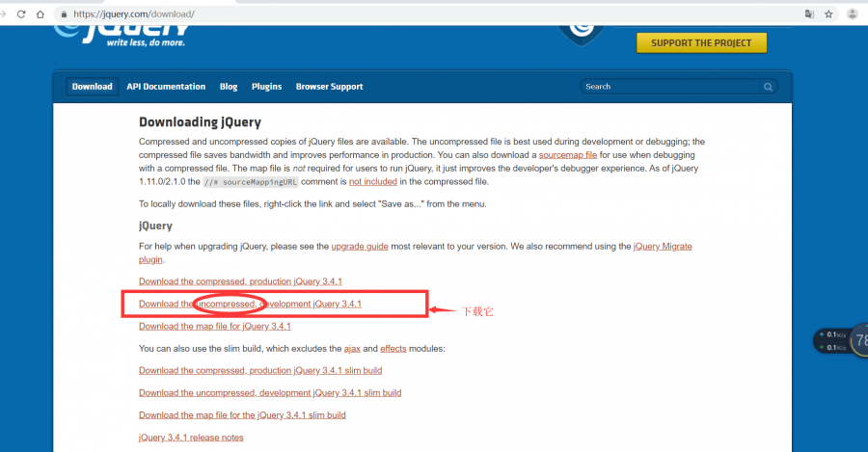Click the search magnifier icon
The height and width of the screenshot is (452, 868).
click(x=769, y=87)
